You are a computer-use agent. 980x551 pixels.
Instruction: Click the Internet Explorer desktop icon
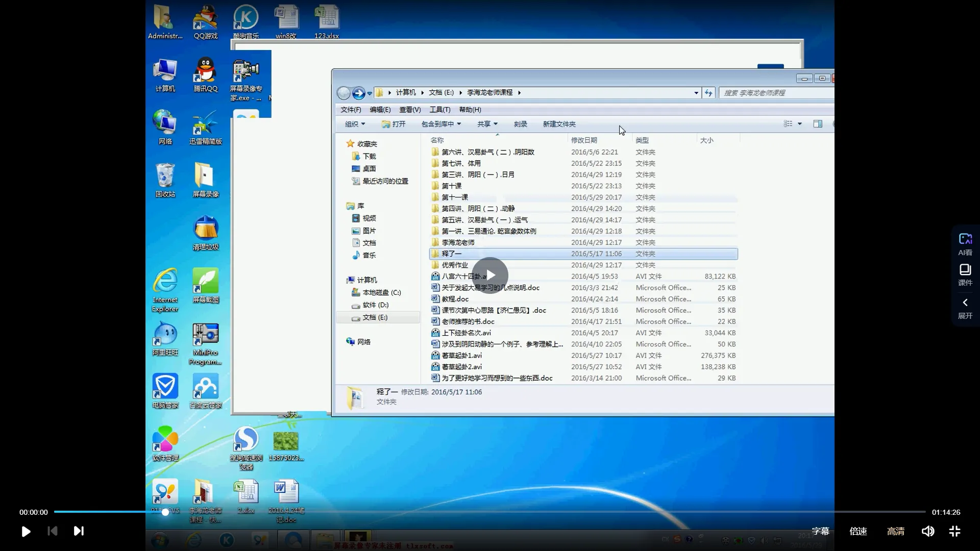(x=165, y=290)
